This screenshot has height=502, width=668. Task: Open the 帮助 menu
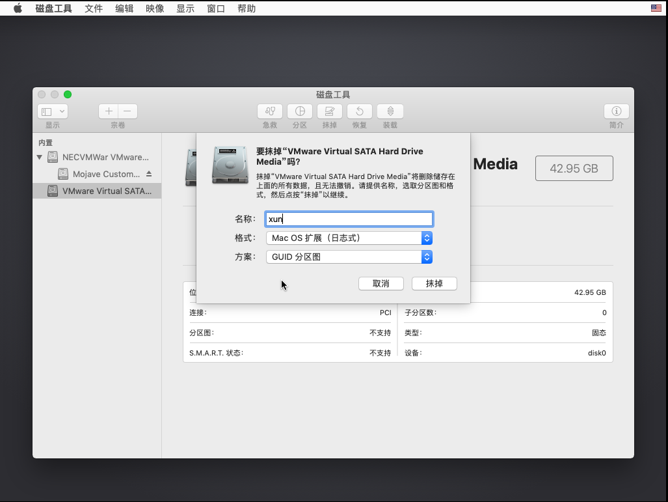[247, 9]
